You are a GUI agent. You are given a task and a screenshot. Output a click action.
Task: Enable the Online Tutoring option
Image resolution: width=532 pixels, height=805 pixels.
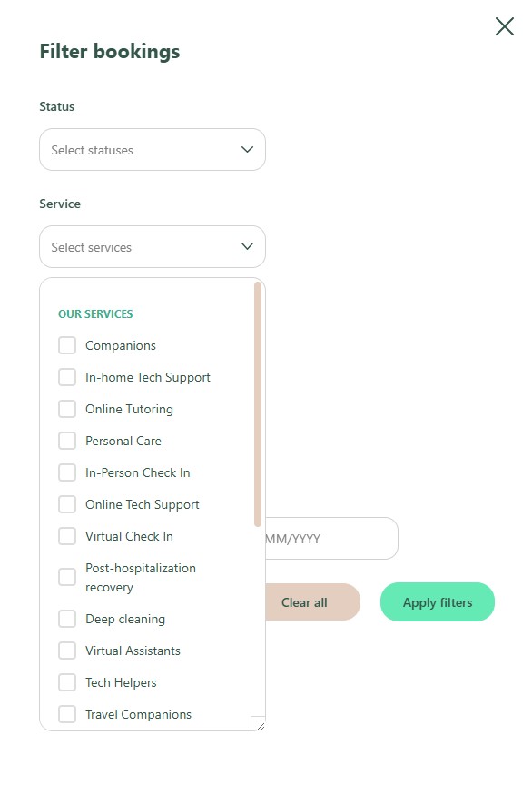67,409
